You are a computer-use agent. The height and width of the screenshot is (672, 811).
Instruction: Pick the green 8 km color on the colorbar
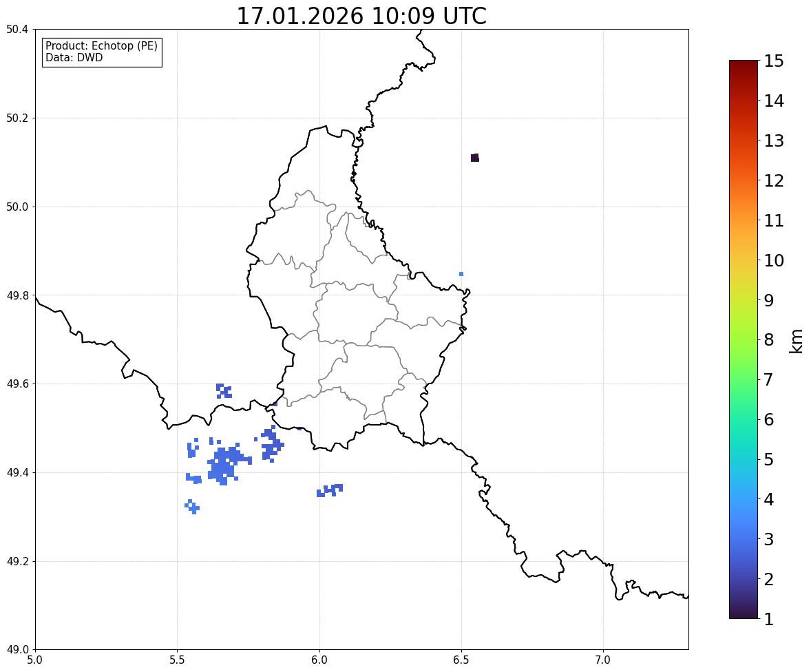(744, 340)
